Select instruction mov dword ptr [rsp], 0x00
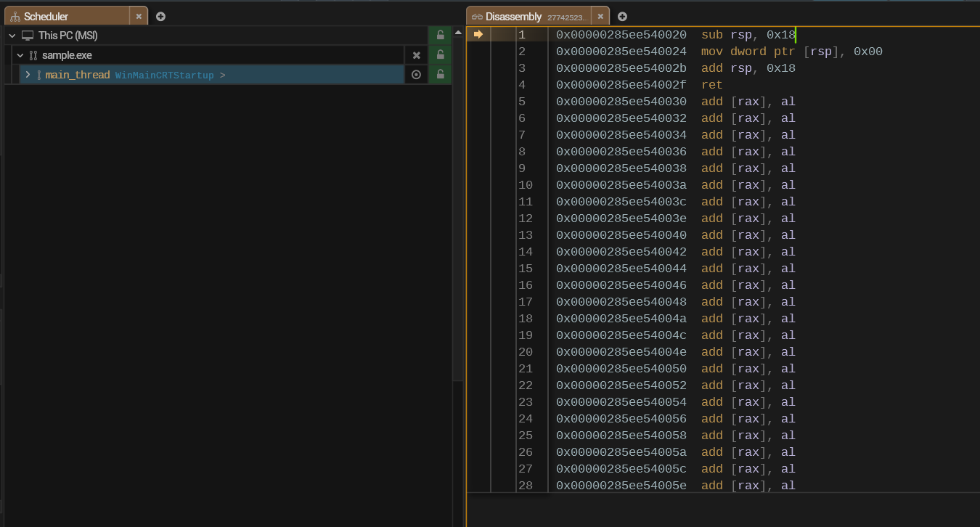The width and height of the screenshot is (980, 527). coord(792,52)
